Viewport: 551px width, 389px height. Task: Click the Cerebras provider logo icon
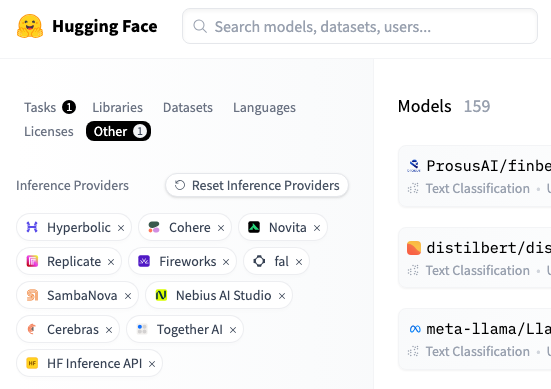[32, 329]
